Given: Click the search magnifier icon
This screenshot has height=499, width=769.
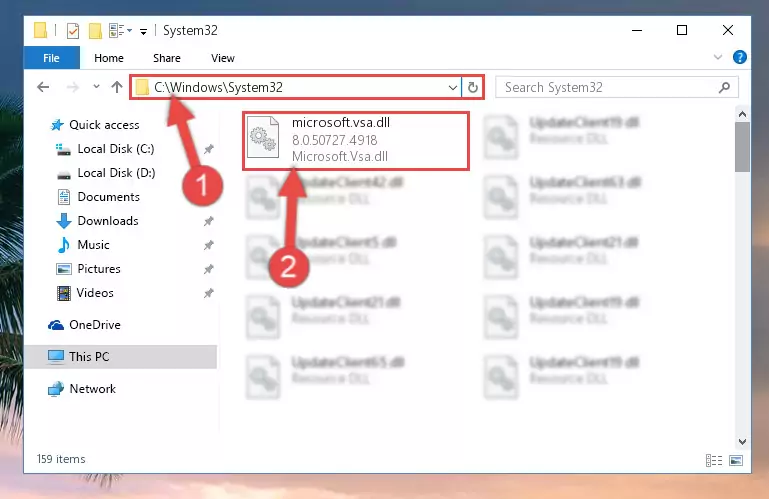Looking at the screenshot, I should [724, 87].
